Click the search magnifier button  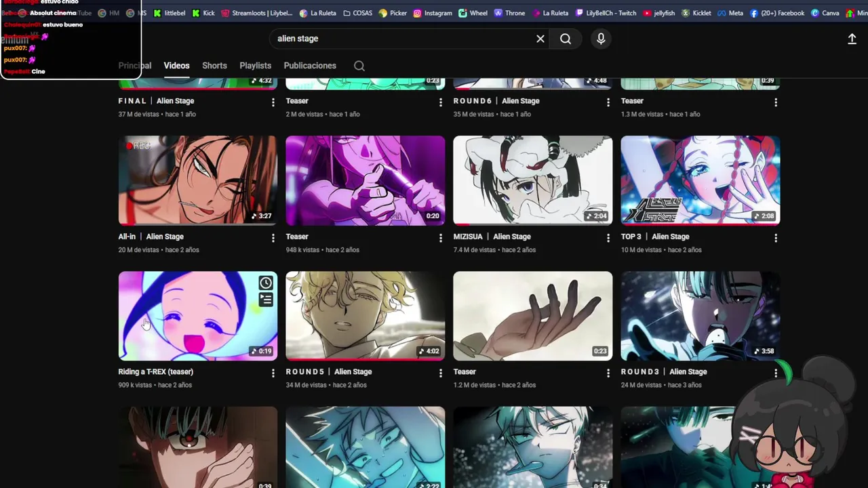566,39
